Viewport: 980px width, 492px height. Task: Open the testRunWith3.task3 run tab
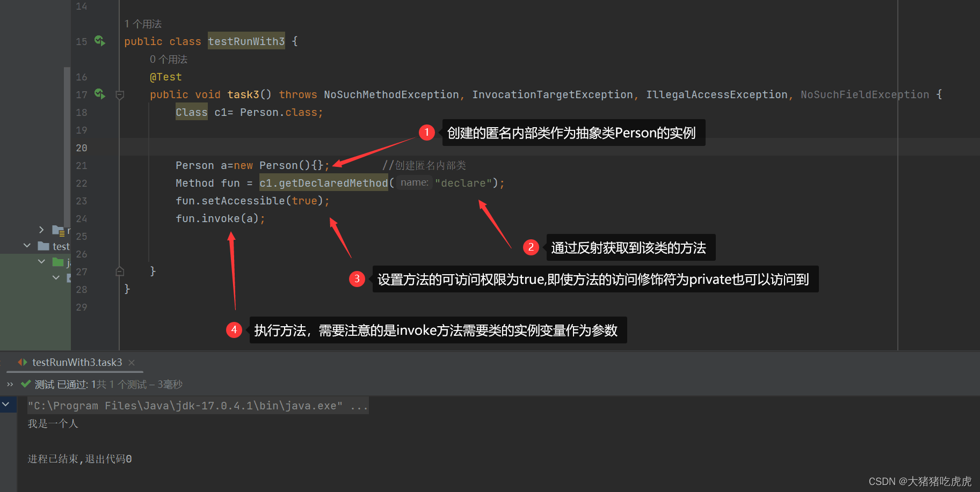click(77, 362)
